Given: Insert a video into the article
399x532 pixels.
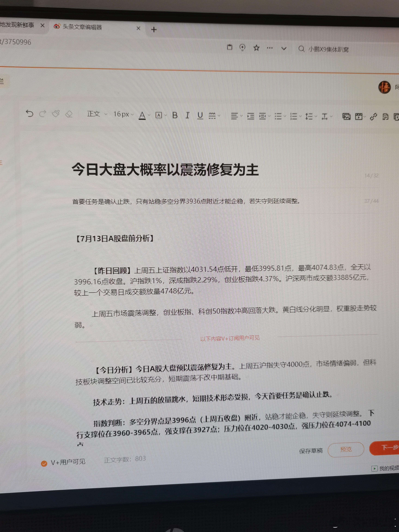Looking at the screenshot, I should 359,117.
